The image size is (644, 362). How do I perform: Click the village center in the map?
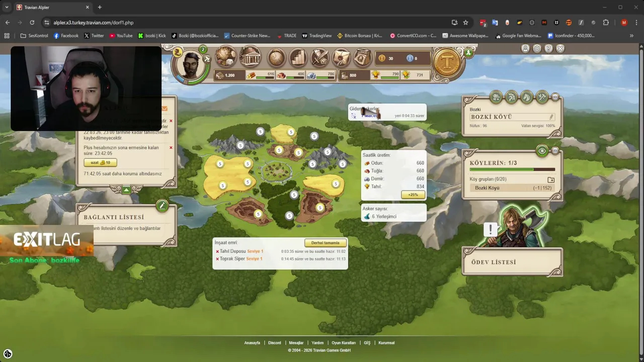coord(276,171)
